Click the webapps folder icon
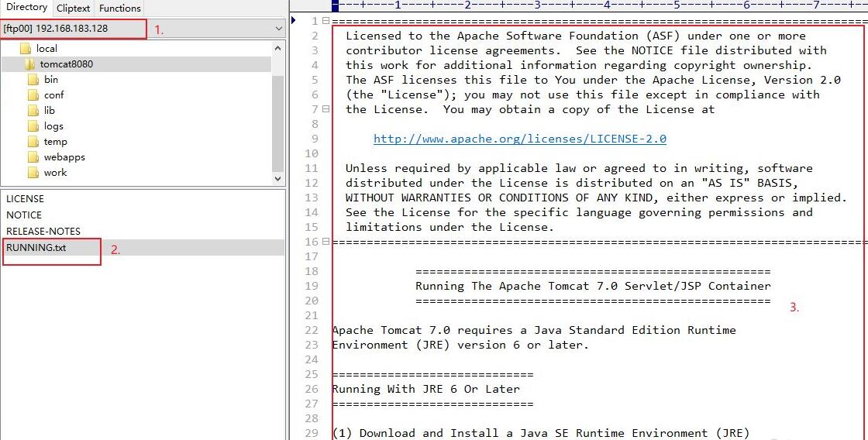Viewport: 868px width, 440px height. tap(33, 156)
